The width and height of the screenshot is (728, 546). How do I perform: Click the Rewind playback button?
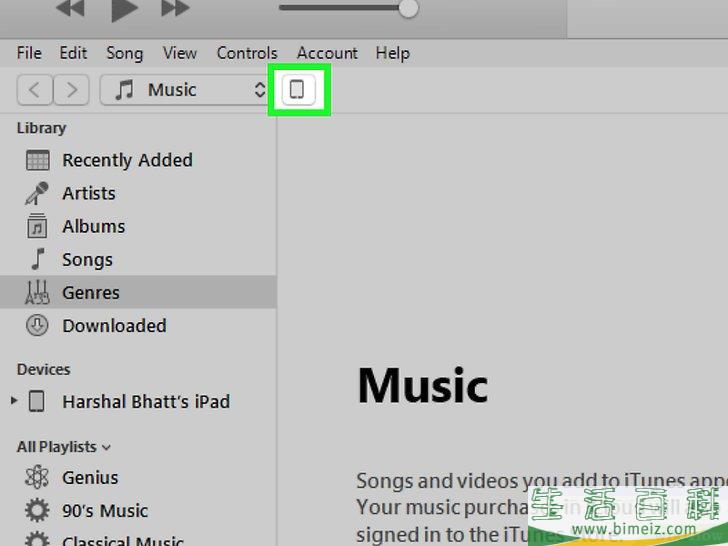coord(71,7)
